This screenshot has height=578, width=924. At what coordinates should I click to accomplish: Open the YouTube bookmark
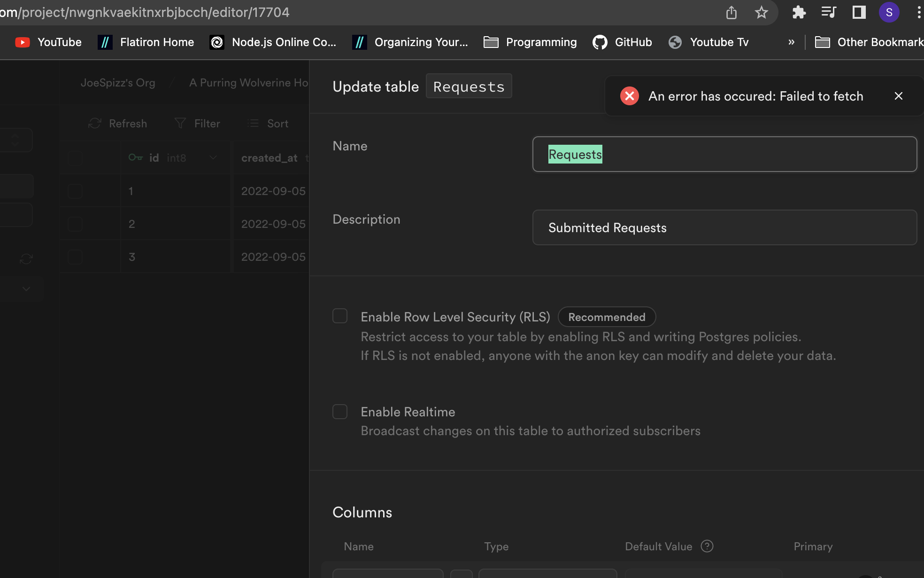[47, 42]
